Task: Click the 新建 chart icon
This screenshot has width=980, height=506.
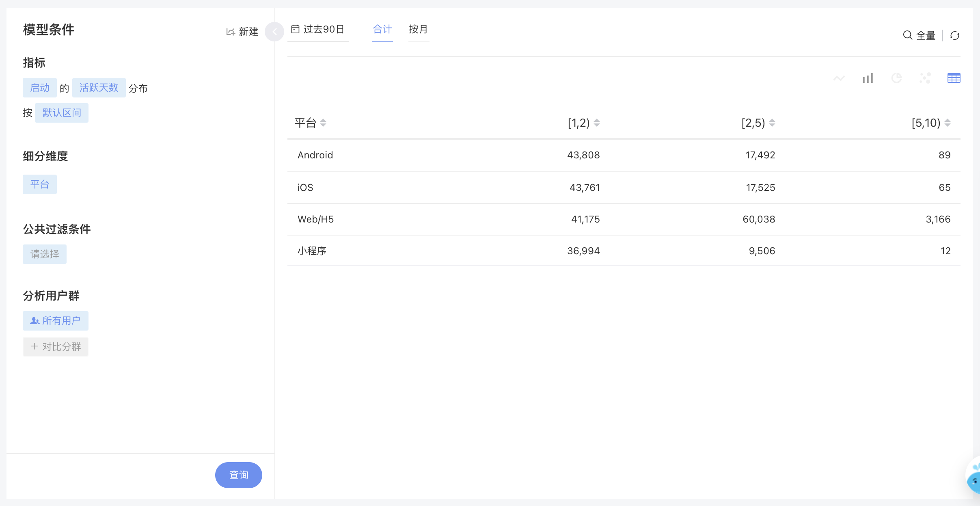Action: point(231,32)
